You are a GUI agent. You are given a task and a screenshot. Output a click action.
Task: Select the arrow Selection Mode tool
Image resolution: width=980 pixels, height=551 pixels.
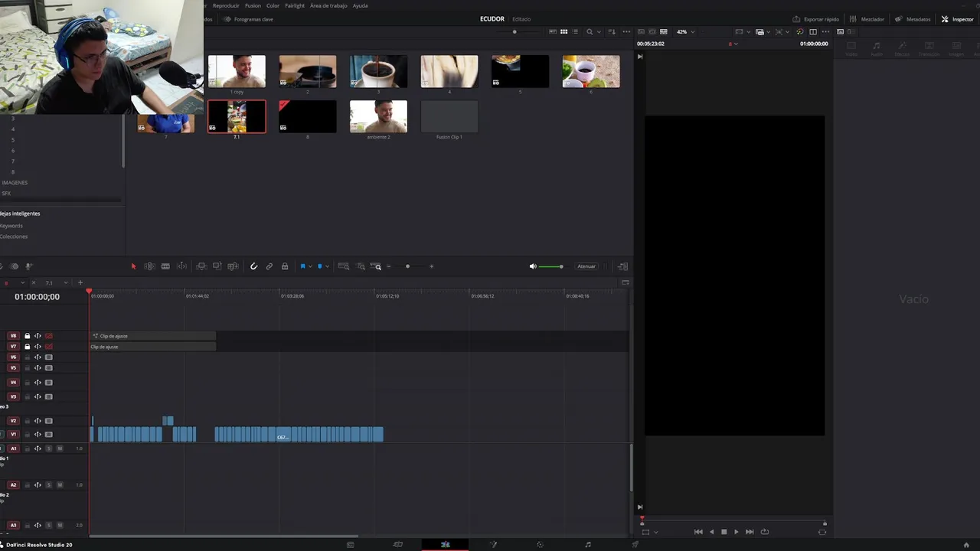click(133, 266)
